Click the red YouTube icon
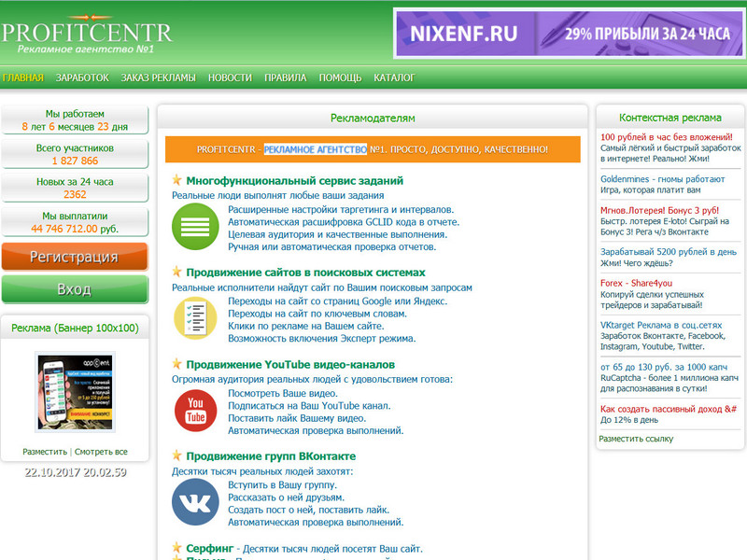Image resolution: width=747 pixels, height=560 pixels. click(195, 410)
